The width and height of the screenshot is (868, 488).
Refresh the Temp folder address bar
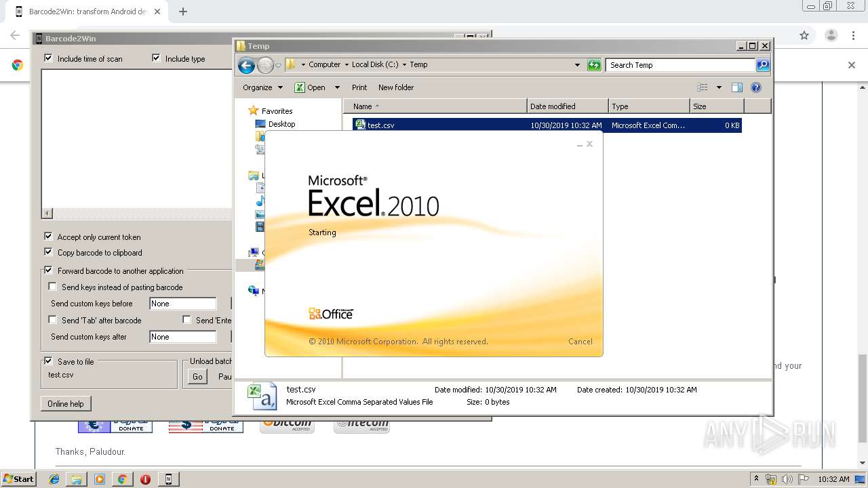coord(594,65)
